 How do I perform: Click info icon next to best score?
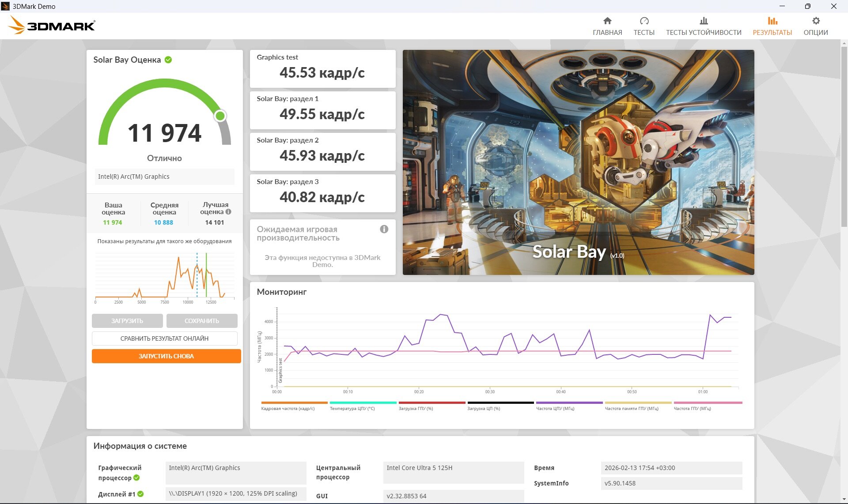pyautogui.click(x=228, y=212)
